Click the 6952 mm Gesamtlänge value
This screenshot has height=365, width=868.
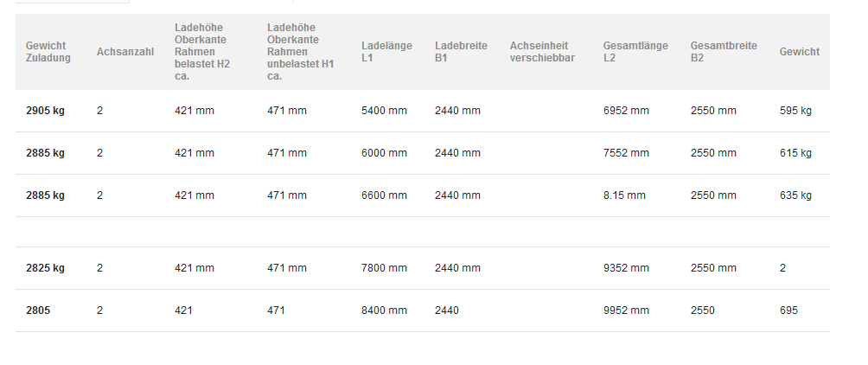click(626, 111)
